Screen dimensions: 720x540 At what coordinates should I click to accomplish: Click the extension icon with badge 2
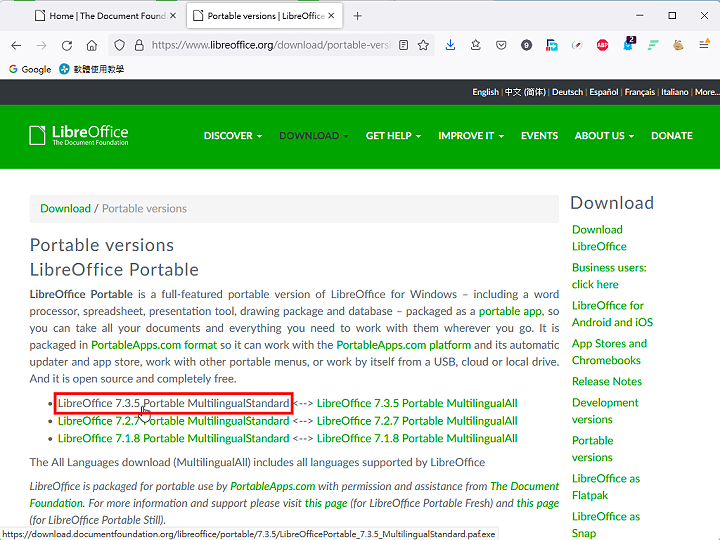tap(628, 44)
